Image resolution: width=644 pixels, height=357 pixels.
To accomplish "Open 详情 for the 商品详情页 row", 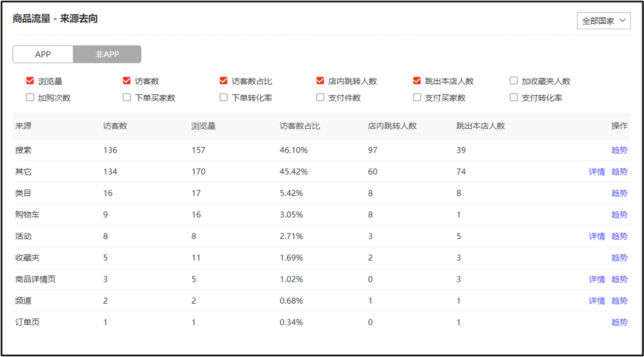I will click(x=596, y=279).
